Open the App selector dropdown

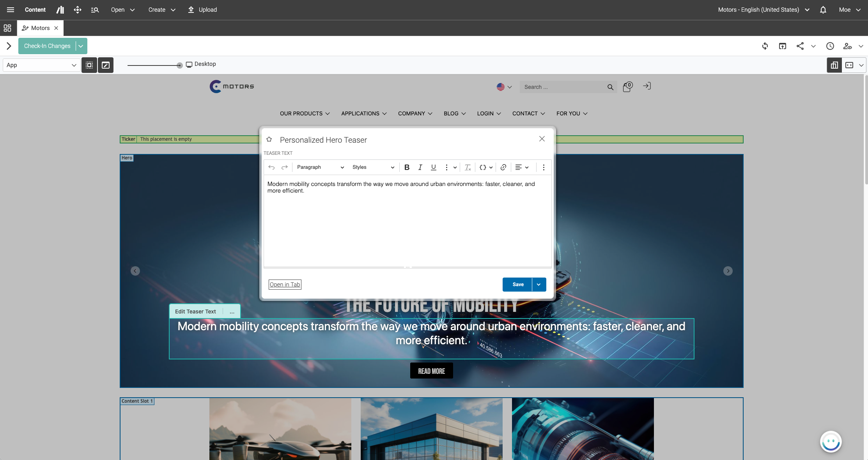tap(41, 65)
